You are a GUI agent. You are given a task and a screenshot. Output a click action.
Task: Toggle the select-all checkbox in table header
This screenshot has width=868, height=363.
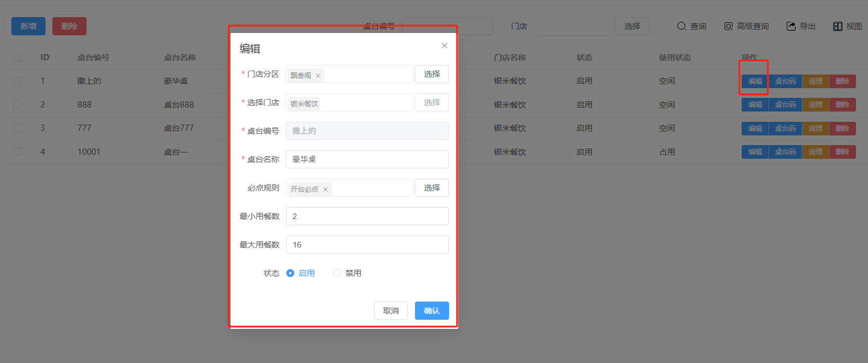click(17, 57)
